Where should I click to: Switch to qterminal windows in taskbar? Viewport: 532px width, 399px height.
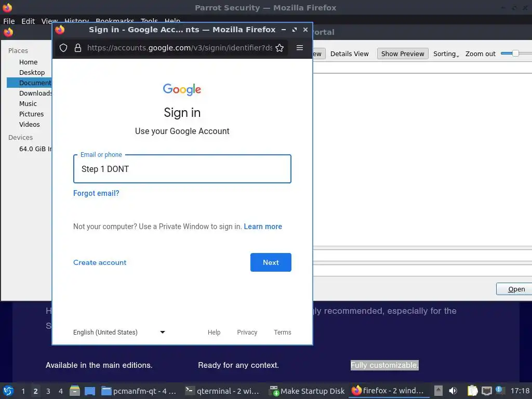(222, 391)
